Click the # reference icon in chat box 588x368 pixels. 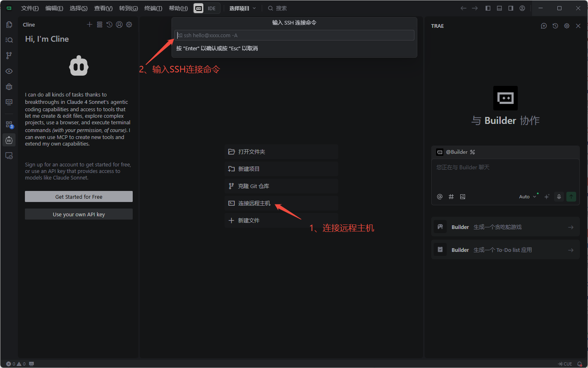coord(451,197)
